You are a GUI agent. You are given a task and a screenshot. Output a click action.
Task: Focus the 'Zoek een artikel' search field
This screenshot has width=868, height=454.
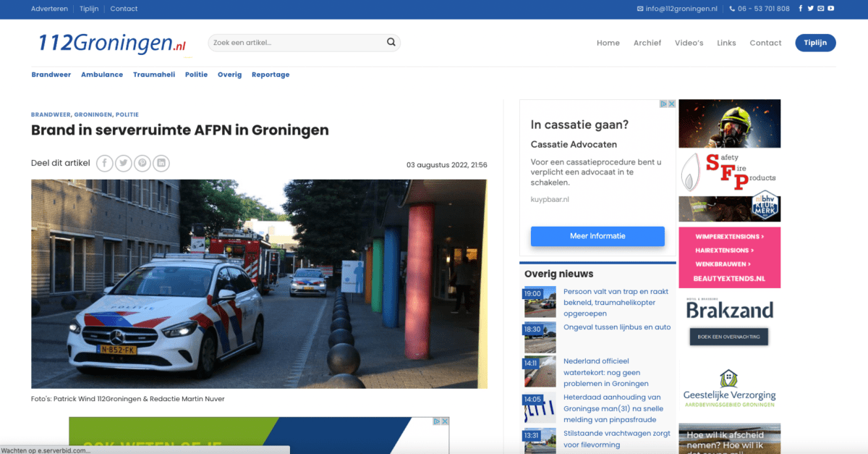(x=297, y=43)
